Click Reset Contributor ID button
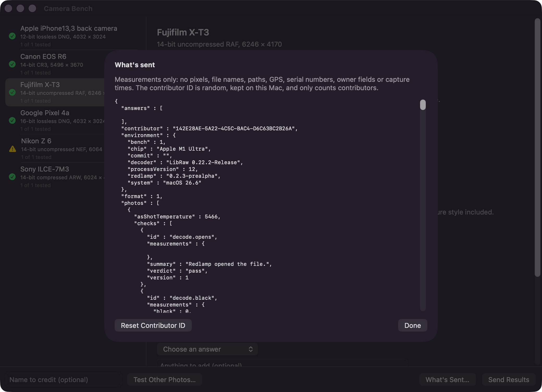This screenshot has width=542, height=392. click(153, 325)
